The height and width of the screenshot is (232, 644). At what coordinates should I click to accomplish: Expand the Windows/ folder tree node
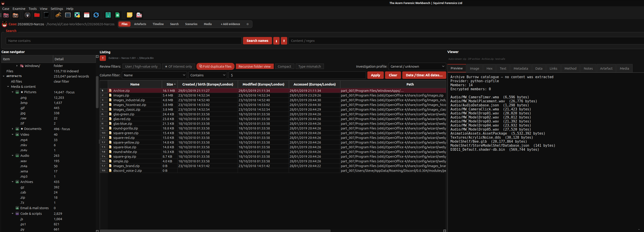(x=17, y=66)
